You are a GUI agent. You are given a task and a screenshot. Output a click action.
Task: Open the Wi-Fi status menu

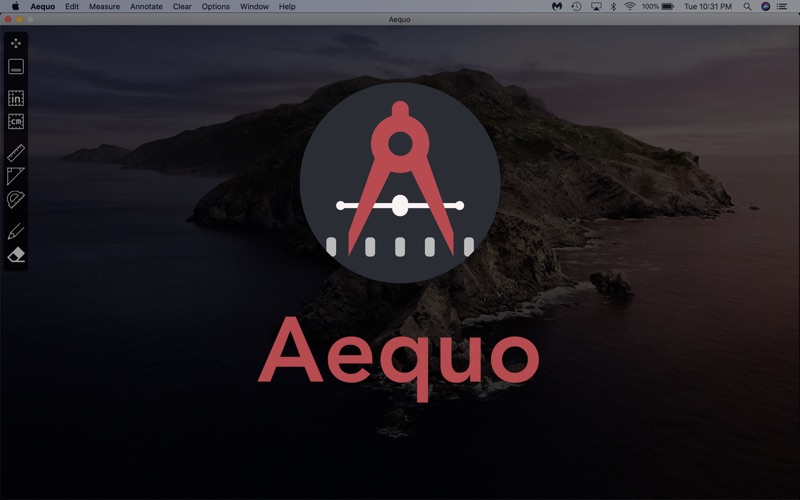pyautogui.click(x=630, y=7)
